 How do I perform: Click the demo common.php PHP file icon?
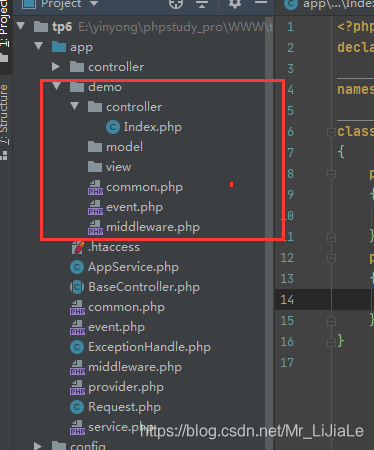(x=95, y=187)
